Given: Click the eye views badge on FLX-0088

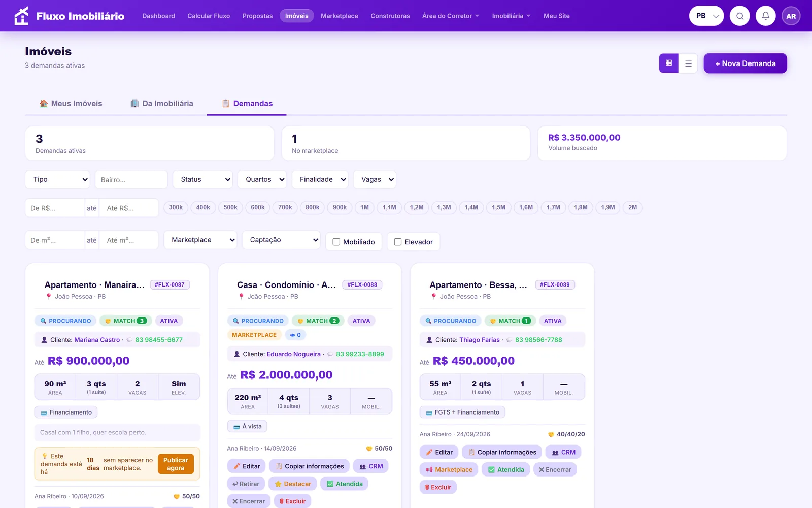Looking at the screenshot, I should [x=295, y=335].
